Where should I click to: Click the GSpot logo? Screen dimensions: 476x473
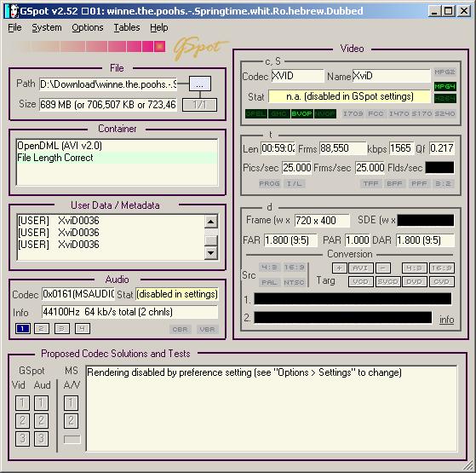pyautogui.click(x=200, y=48)
